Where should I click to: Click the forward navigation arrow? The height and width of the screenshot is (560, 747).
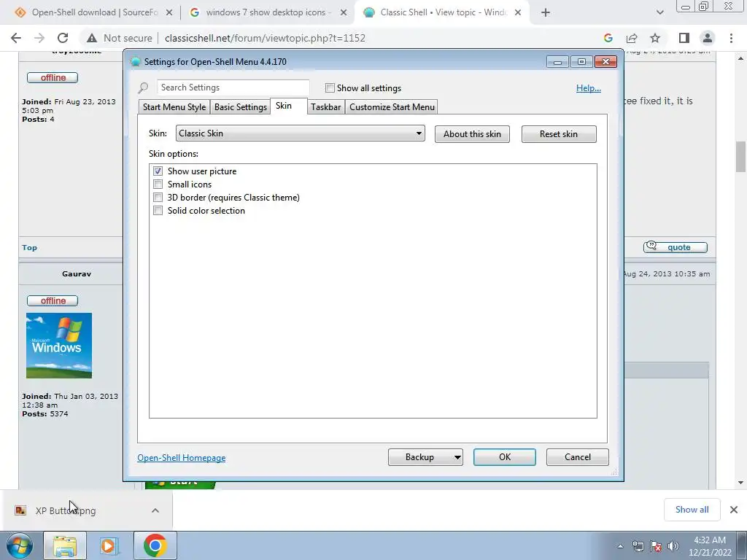point(39,38)
